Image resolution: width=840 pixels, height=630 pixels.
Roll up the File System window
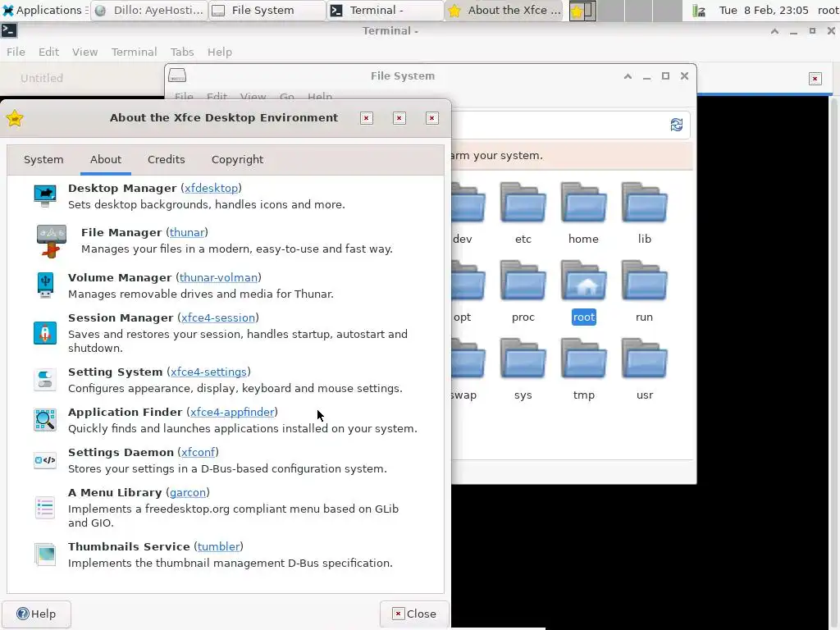tap(628, 76)
